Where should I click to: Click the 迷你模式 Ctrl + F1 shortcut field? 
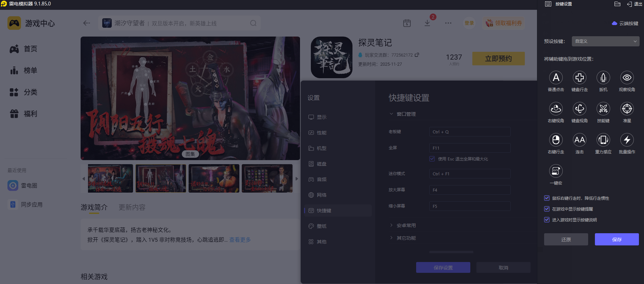470,174
